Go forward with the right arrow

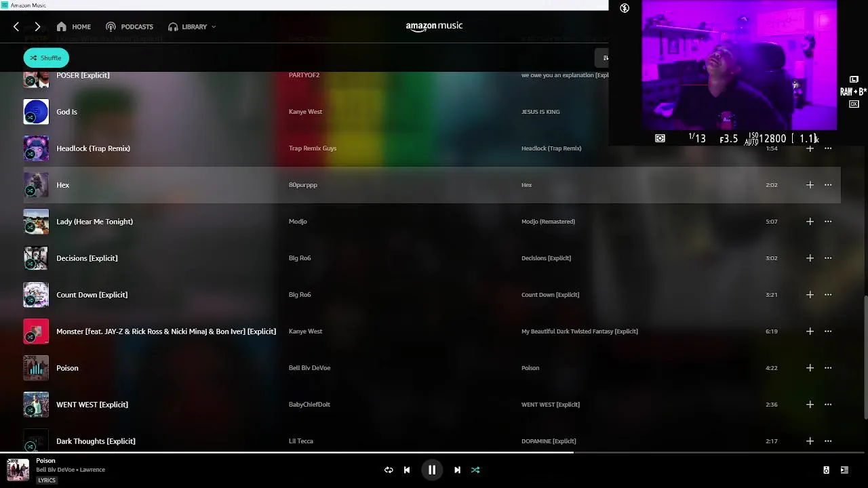pyautogui.click(x=37, y=26)
